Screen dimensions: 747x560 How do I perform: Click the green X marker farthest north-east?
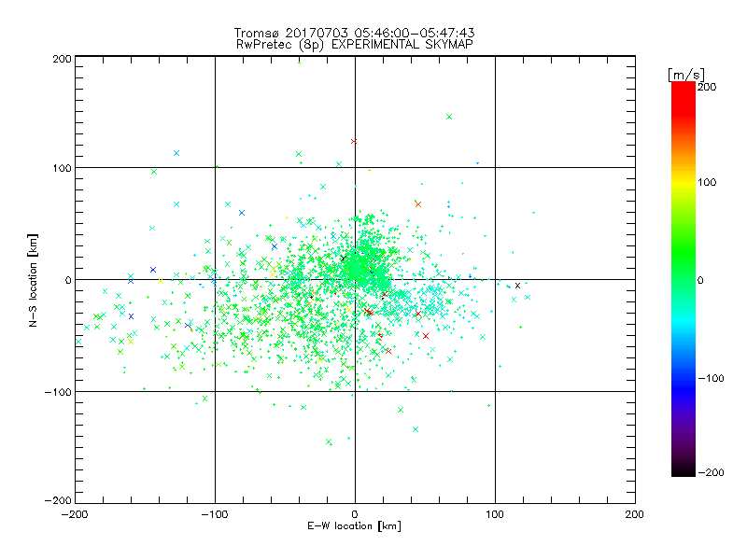pos(449,117)
